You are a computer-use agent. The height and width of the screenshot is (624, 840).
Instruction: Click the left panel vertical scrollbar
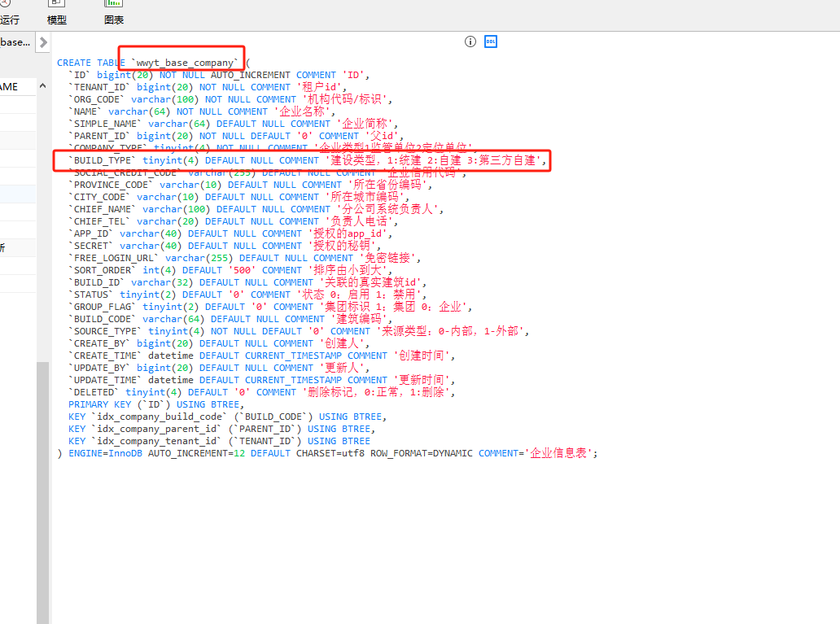point(42,492)
